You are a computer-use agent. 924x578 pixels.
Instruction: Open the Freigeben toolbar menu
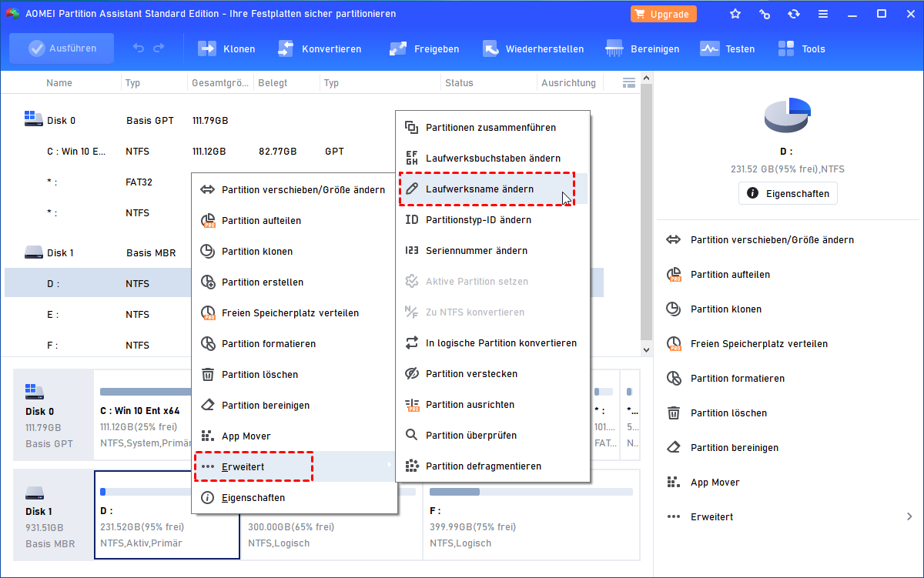(423, 48)
